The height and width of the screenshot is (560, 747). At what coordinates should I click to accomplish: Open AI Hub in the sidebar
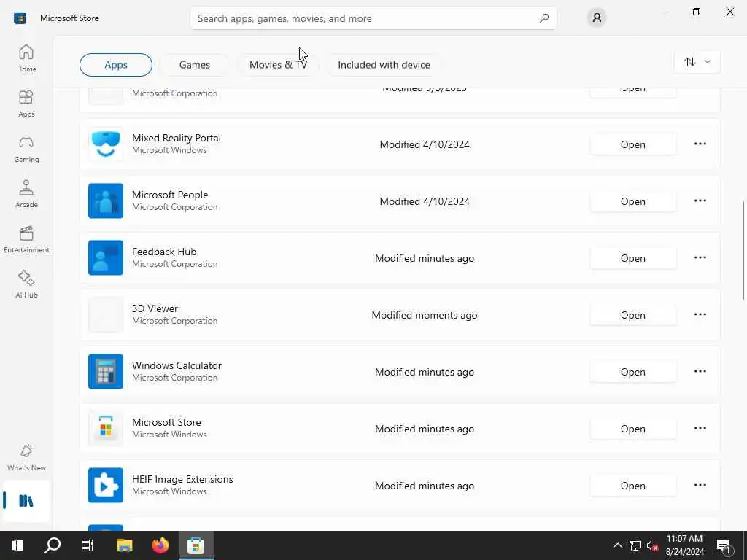(x=26, y=285)
